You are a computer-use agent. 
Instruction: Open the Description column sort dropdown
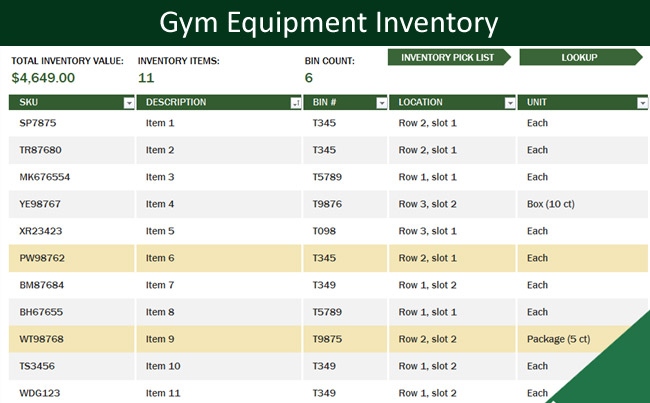pyautogui.click(x=295, y=102)
